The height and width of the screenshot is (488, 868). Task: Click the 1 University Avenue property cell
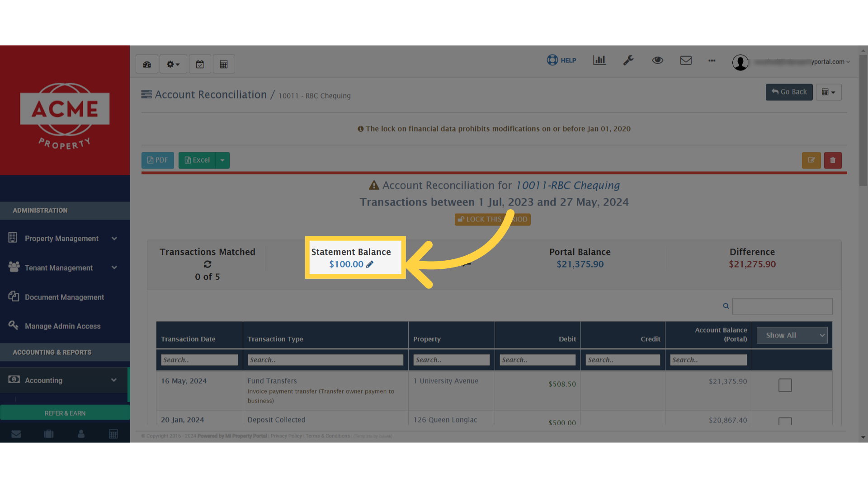click(x=446, y=381)
